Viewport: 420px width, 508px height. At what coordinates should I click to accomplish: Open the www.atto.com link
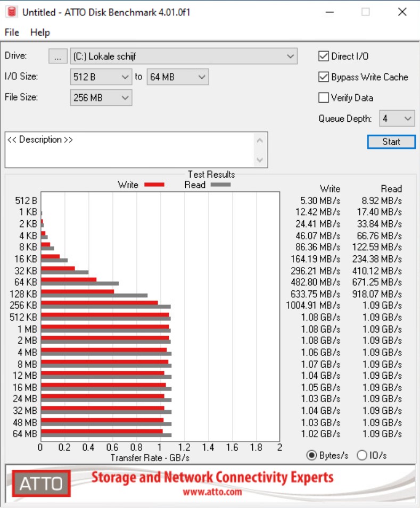pyautogui.click(x=212, y=492)
